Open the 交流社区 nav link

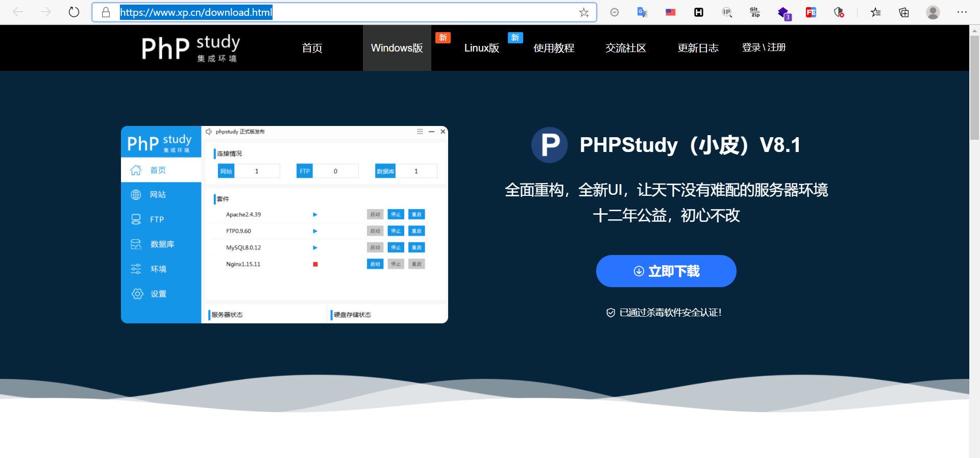pyautogui.click(x=626, y=48)
